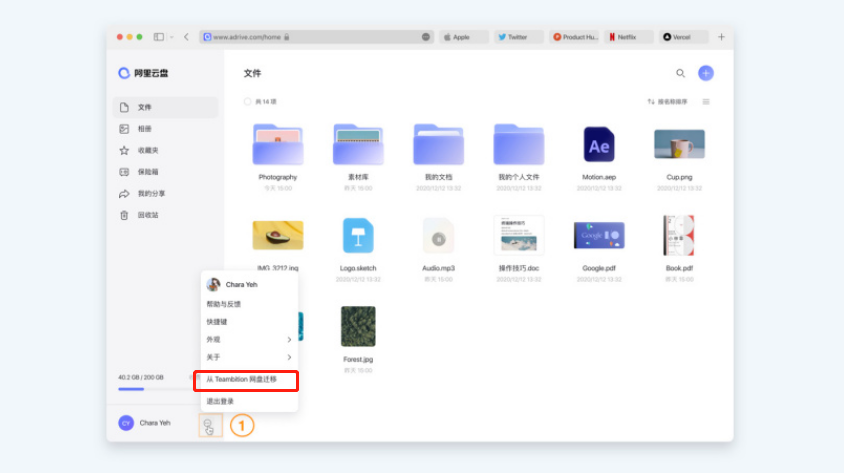
Task: Open the 我的个人文件 folder
Action: click(518, 145)
